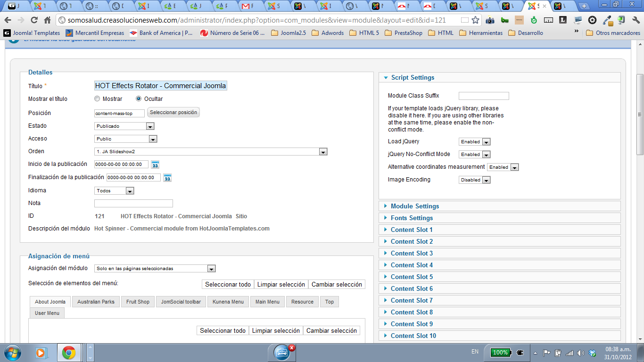Open calendar for Finalización de la publicación
The width and height of the screenshot is (644, 362).
click(x=167, y=178)
